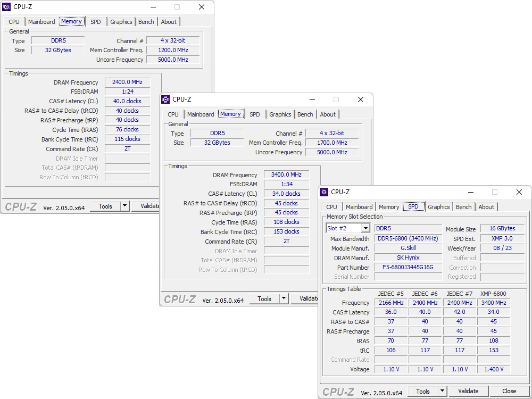This screenshot has width=532, height=399.
Task: Close the SPD CPU-Z window with the X
Action: pos(519,192)
